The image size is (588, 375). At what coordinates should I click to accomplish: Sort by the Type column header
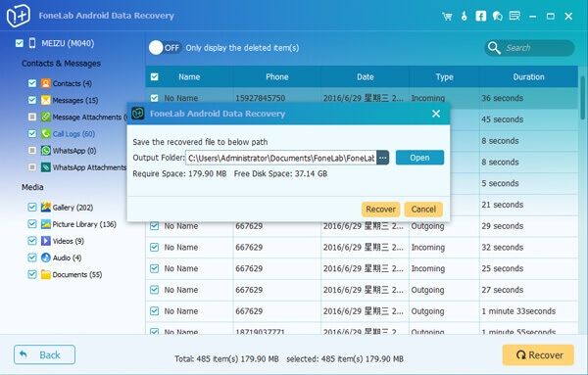(444, 76)
